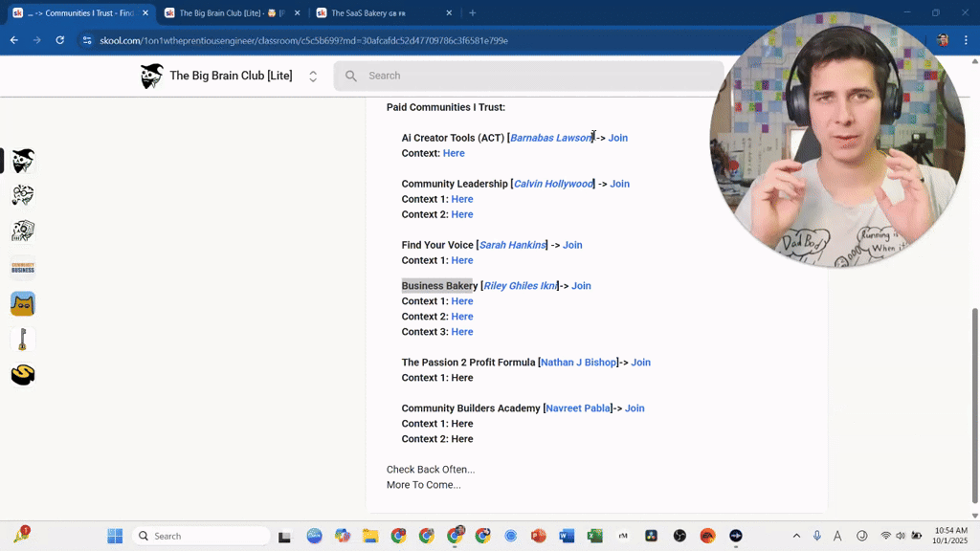
Task: Go forward with browser forward arrow
Action: [37, 40]
